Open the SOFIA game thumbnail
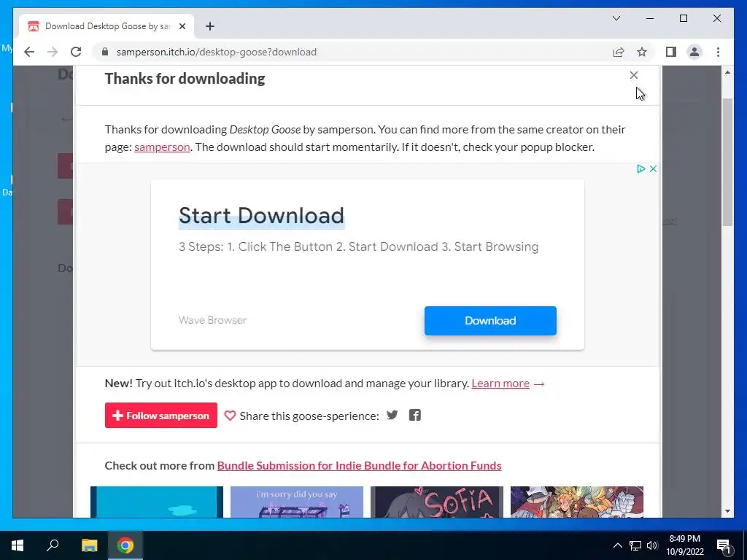 pos(437,502)
